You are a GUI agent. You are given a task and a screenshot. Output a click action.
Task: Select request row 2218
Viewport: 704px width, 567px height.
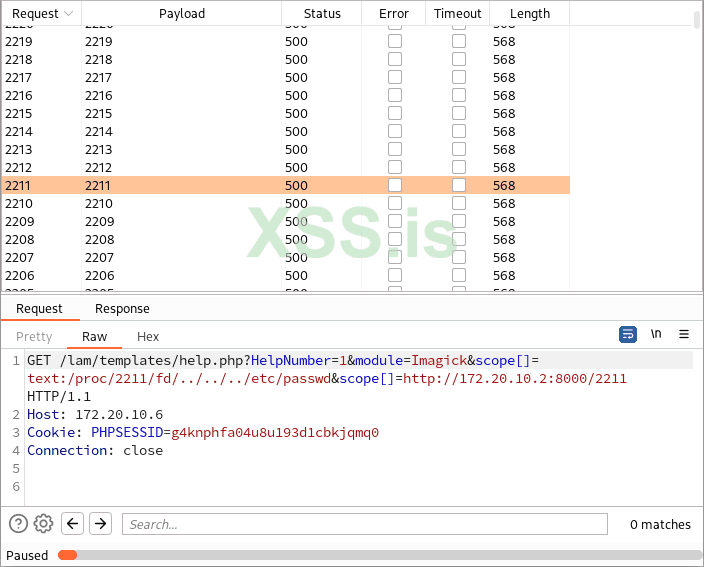[286, 59]
